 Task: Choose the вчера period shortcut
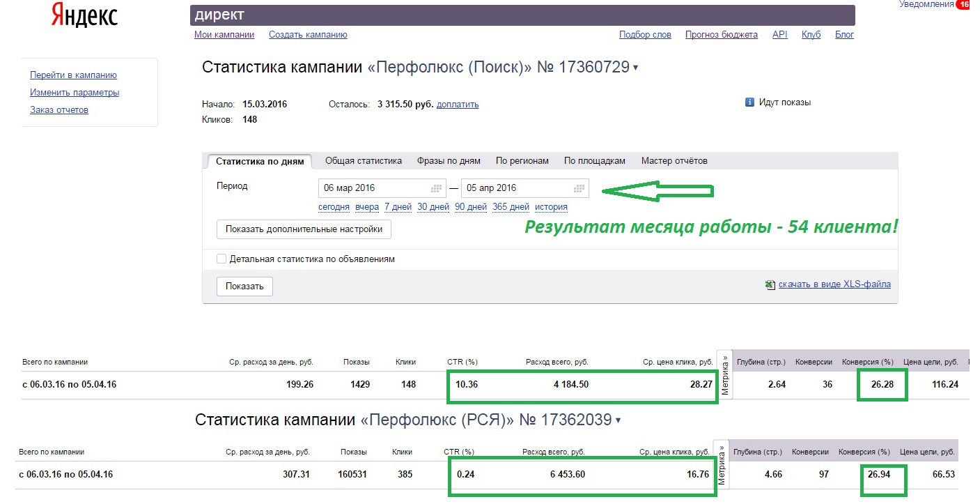pos(367,207)
